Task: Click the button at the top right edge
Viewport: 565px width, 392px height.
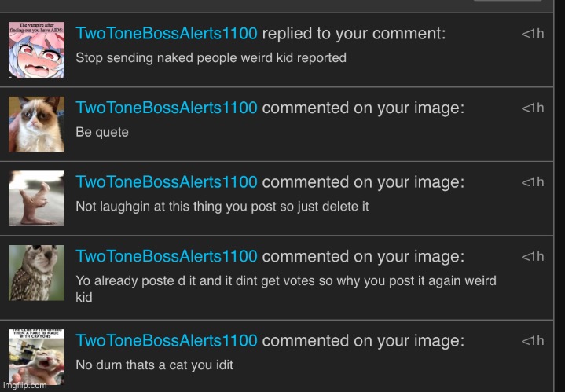Action: coord(508,2)
